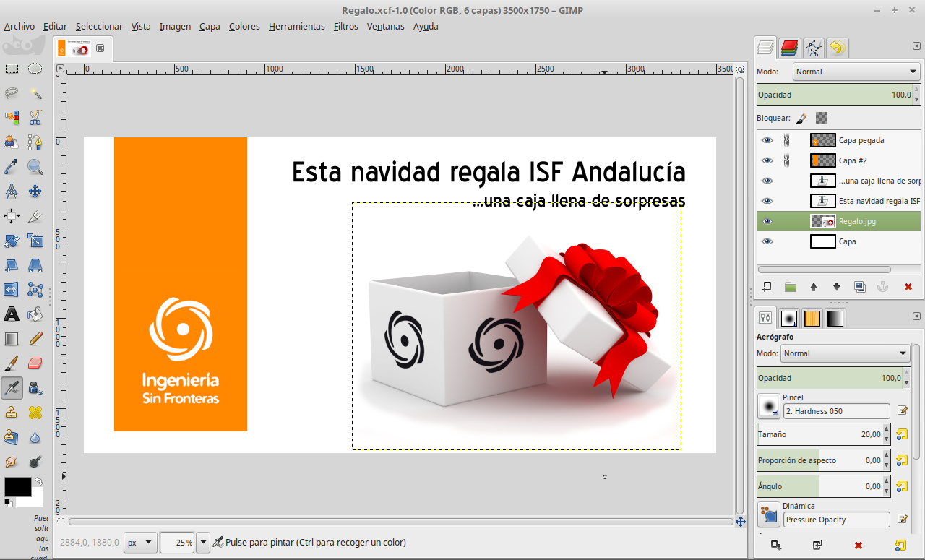Pick the Eraser tool
The width and height of the screenshot is (925, 560).
click(35, 363)
